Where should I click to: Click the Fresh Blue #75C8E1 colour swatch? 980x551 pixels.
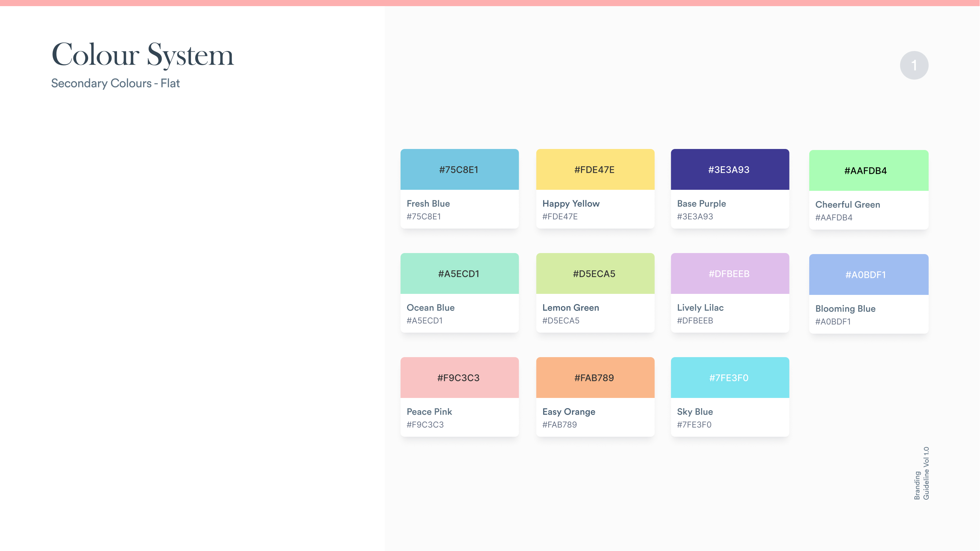tap(460, 169)
